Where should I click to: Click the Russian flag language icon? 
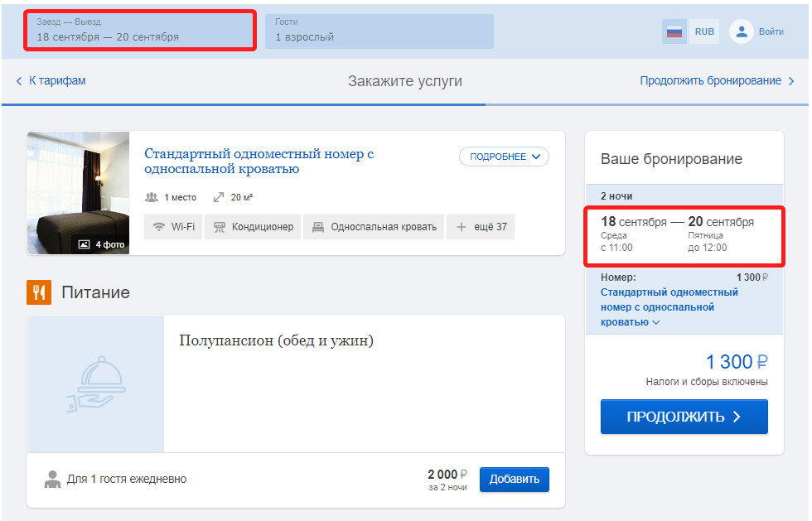click(x=674, y=31)
